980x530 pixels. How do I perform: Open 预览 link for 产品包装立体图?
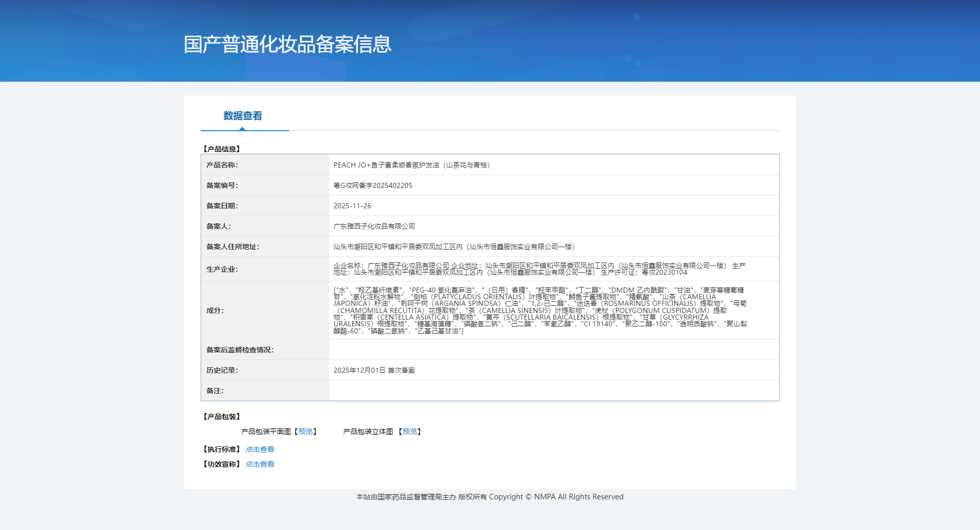click(x=409, y=431)
